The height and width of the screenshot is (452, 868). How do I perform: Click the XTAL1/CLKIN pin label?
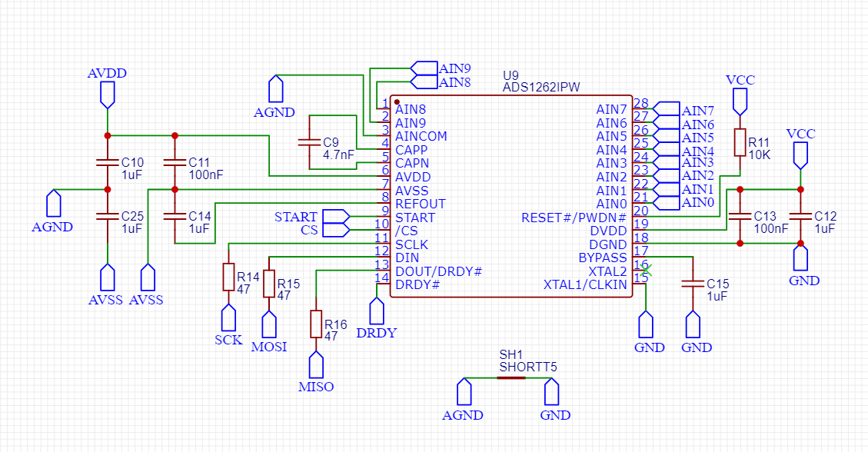(584, 285)
